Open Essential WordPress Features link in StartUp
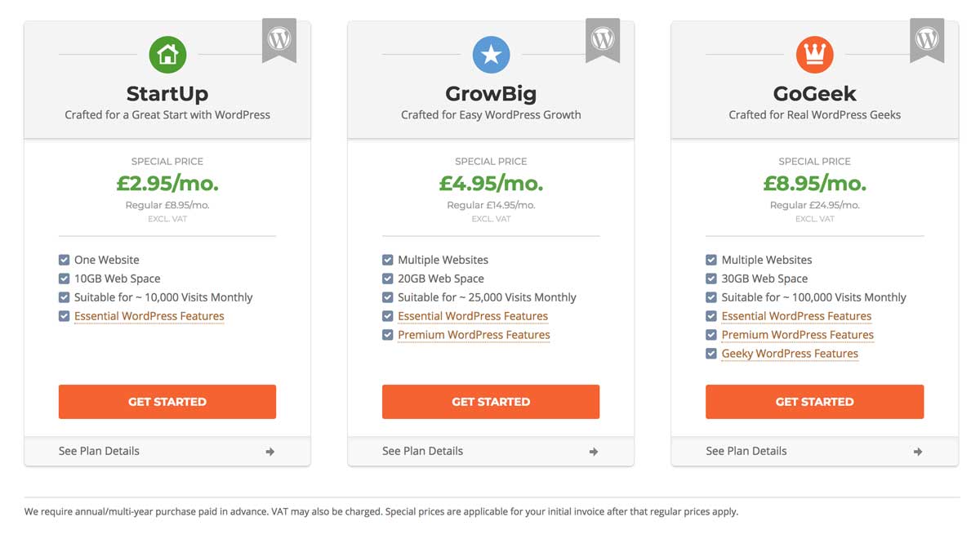The image size is (980, 535). point(149,316)
